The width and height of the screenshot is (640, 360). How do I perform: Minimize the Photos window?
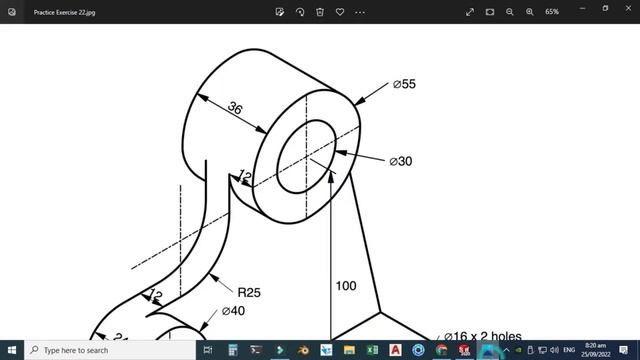[x=582, y=8]
